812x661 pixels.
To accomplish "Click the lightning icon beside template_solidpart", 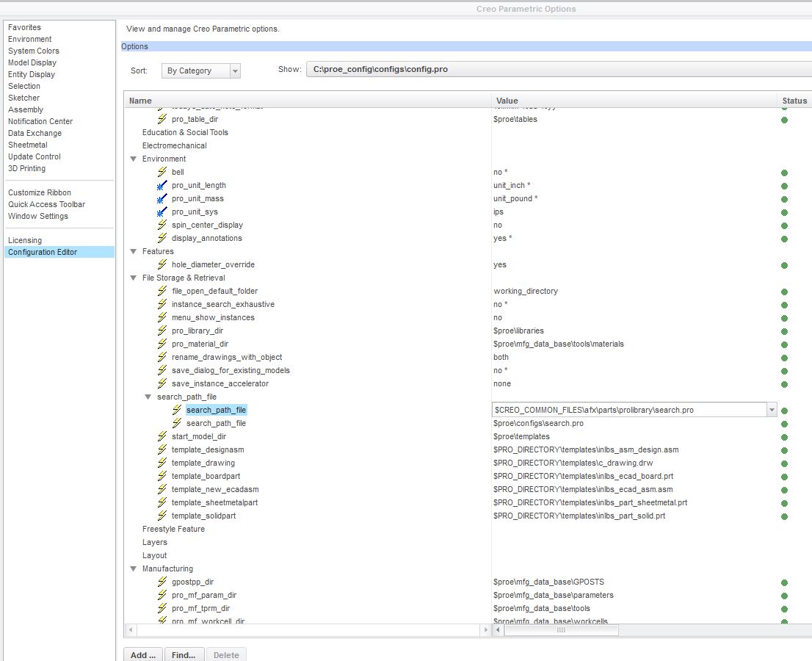I will 162,516.
